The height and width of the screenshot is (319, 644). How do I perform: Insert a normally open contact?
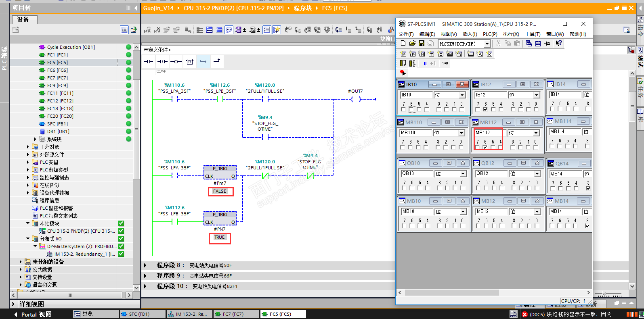[x=149, y=62]
